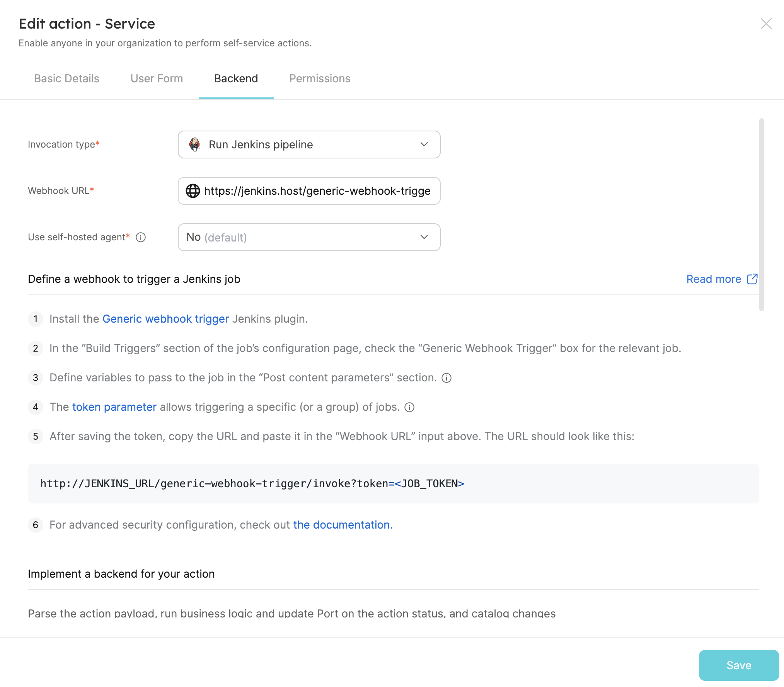This screenshot has height=687, width=784.
Task: Open the token parameter link
Action: [x=114, y=407]
